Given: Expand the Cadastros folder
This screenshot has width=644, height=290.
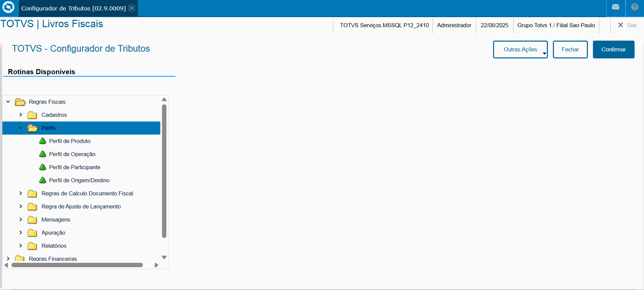Looking at the screenshot, I should click(21, 115).
